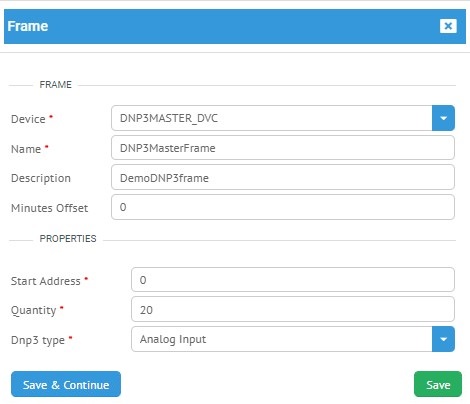Click the Minutes Offset label

[x=49, y=208]
